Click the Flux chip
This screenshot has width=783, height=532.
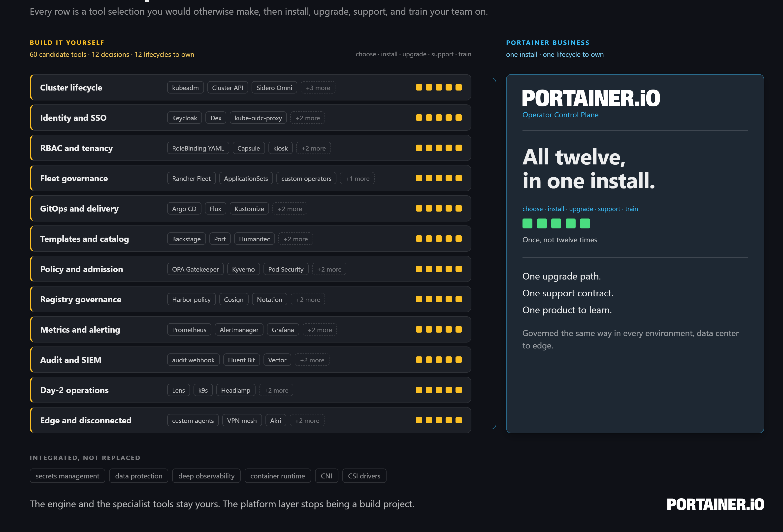click(215, 209)
